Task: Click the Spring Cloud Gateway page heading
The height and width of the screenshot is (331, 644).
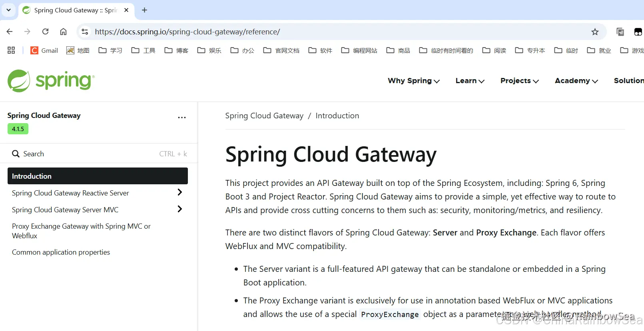Action: tap(331, 155)
